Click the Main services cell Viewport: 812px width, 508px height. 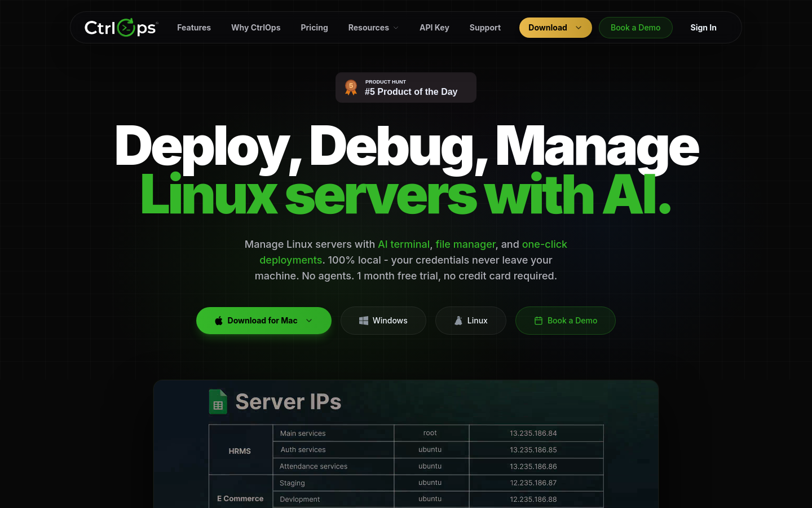(333, 433)
